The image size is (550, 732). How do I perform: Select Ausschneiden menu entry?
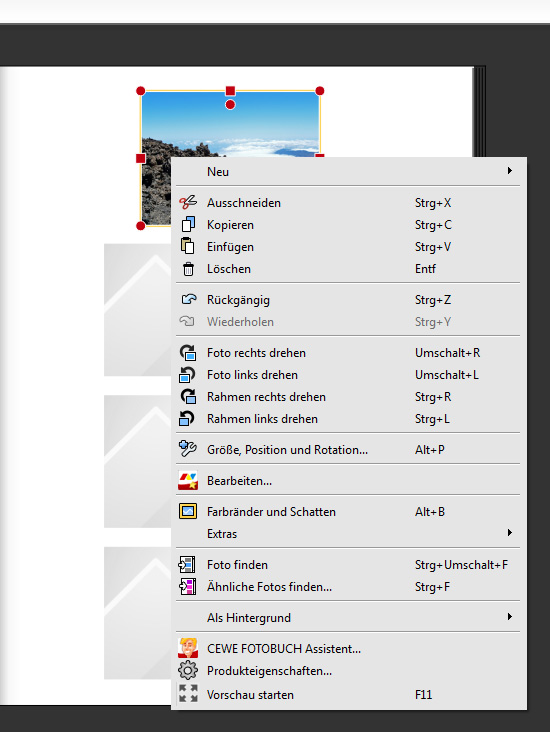(x=348, y=203)
